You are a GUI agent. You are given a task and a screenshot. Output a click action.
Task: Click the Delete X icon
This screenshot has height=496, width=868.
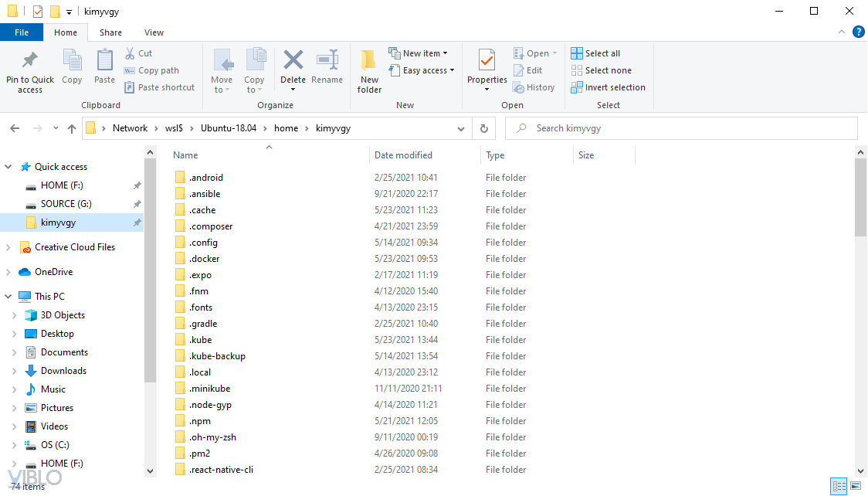click(x=293, y=59)
